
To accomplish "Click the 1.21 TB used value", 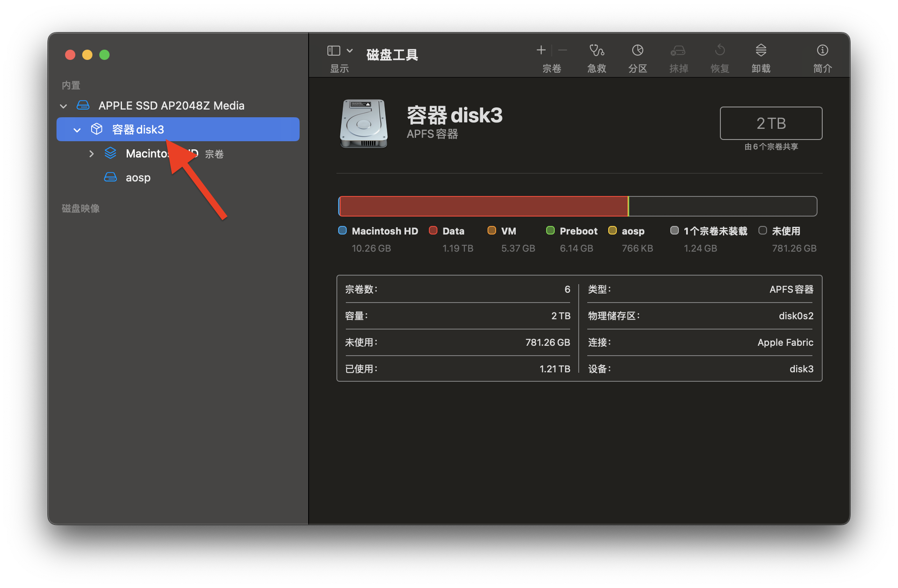I will [555, 369].
